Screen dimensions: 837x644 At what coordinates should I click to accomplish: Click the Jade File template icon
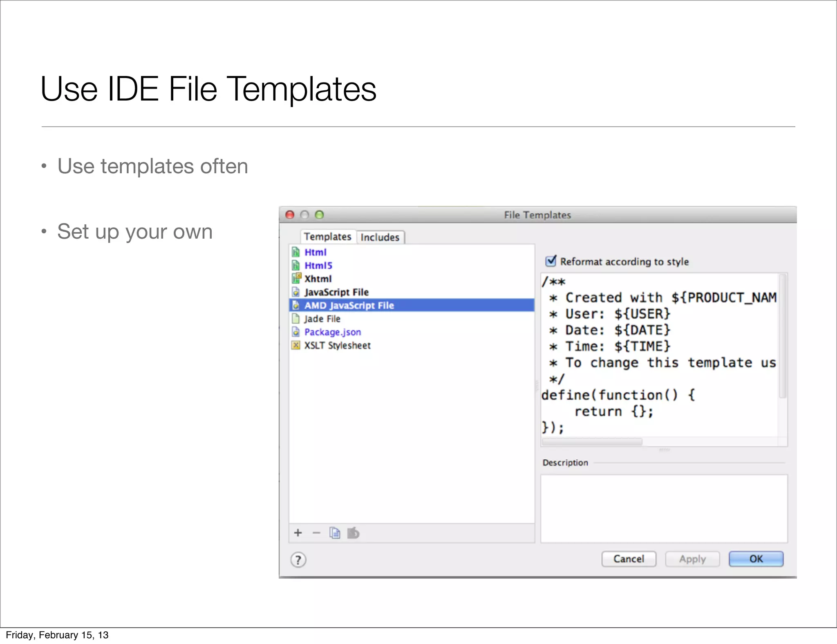point(296,319)
